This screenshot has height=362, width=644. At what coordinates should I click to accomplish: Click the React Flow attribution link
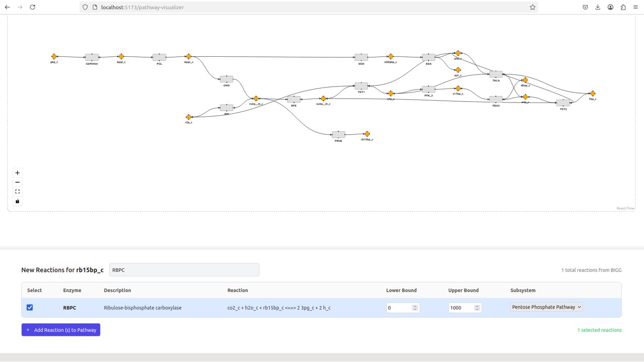click(625, 208)
